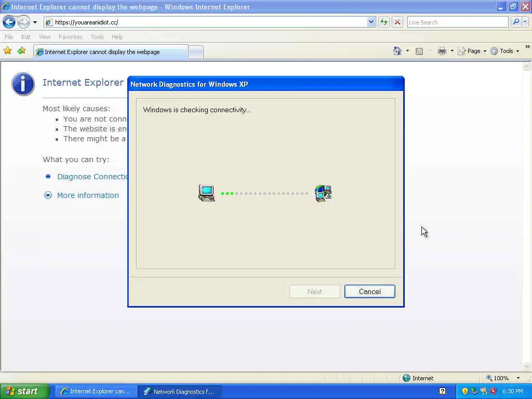This screenshot has width=532, height=399.
Task: Open the View menu
Action: (x=45, y=37)
